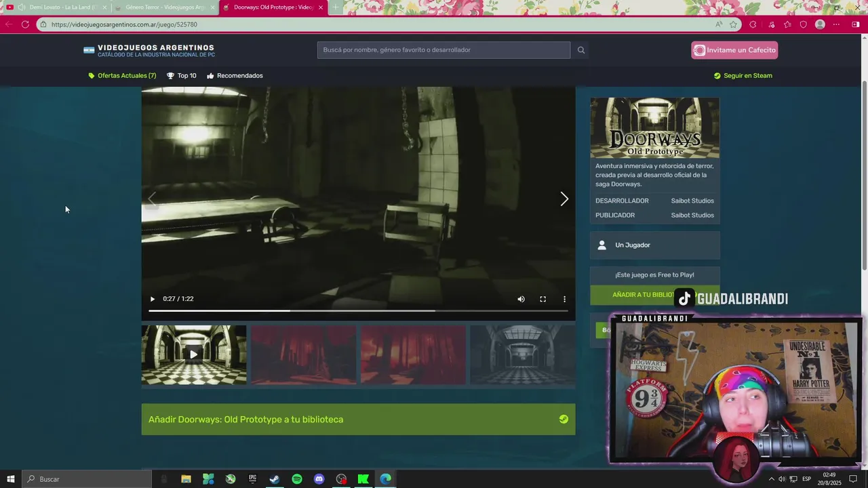This screenshot has width=868, height=488.
Task: Open Microsoft Edge from taskbar
Action: 386,479
